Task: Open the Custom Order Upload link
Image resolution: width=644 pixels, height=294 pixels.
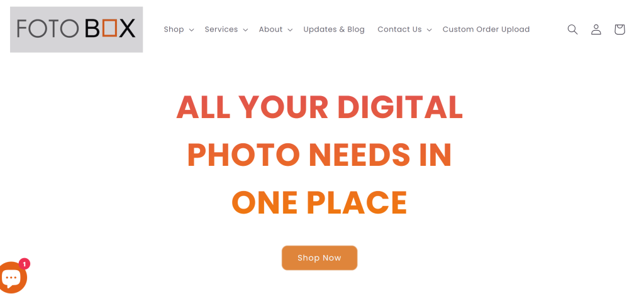Action: (x=486, y=30)
